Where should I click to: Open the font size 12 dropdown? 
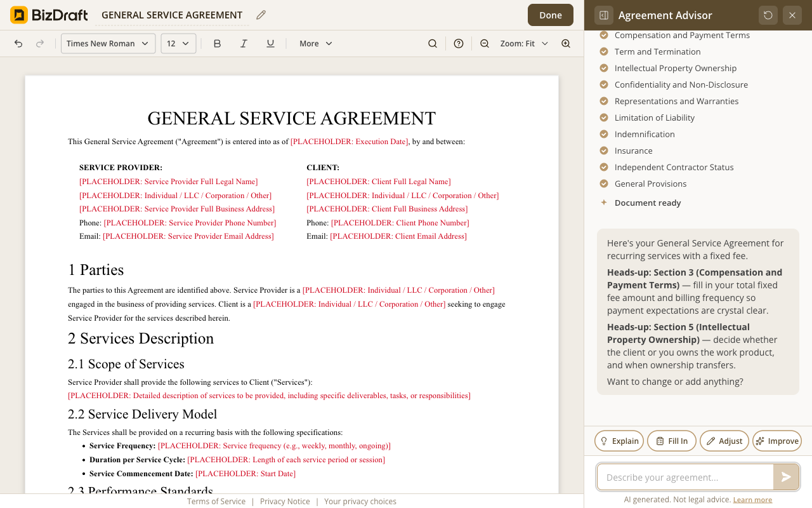point(178,43)
